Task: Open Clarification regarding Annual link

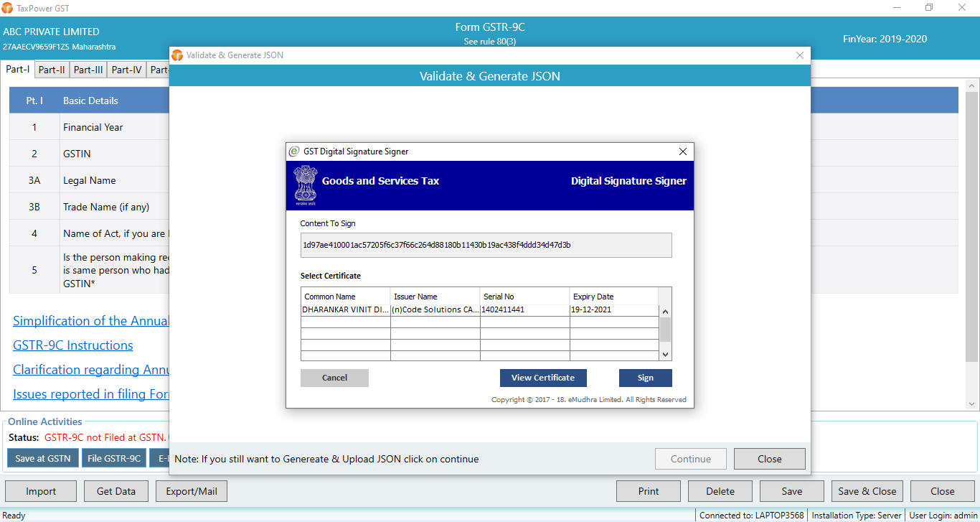Action: [91, 370]
